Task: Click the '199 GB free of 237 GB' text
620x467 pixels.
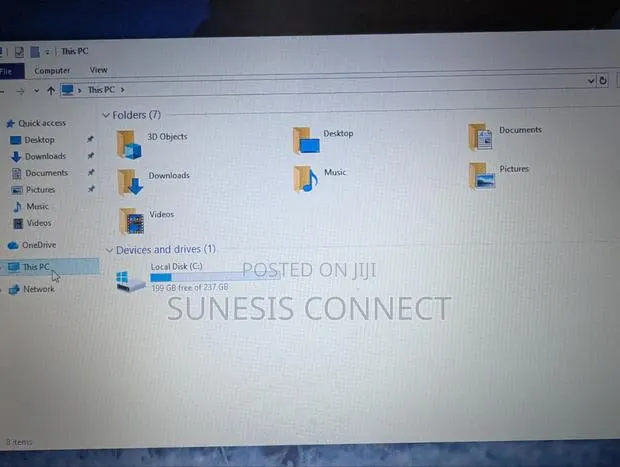Action: coord(190,287)
